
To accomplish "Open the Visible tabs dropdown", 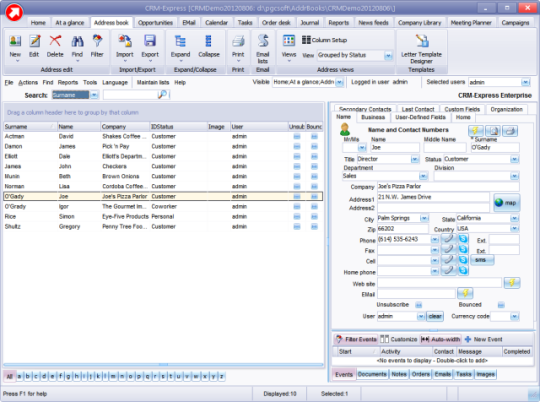I will pos(340,82).
